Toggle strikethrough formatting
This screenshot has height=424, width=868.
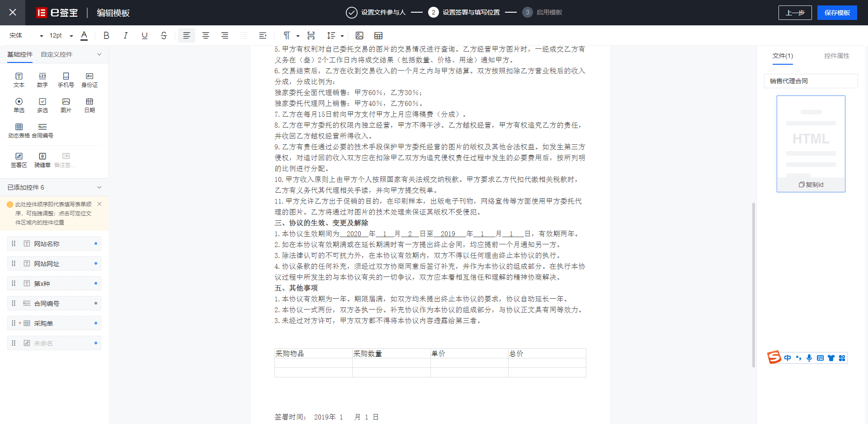click(x=164, y=35)
